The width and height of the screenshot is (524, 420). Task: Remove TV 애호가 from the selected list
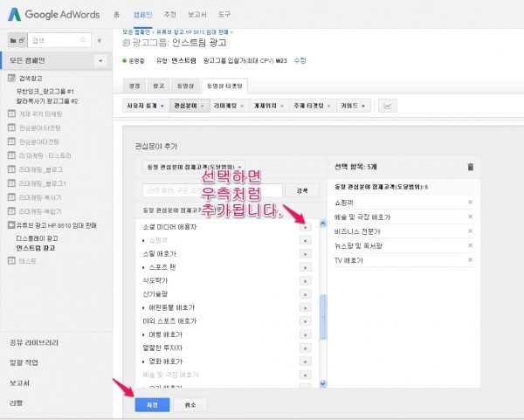(470, 259)
